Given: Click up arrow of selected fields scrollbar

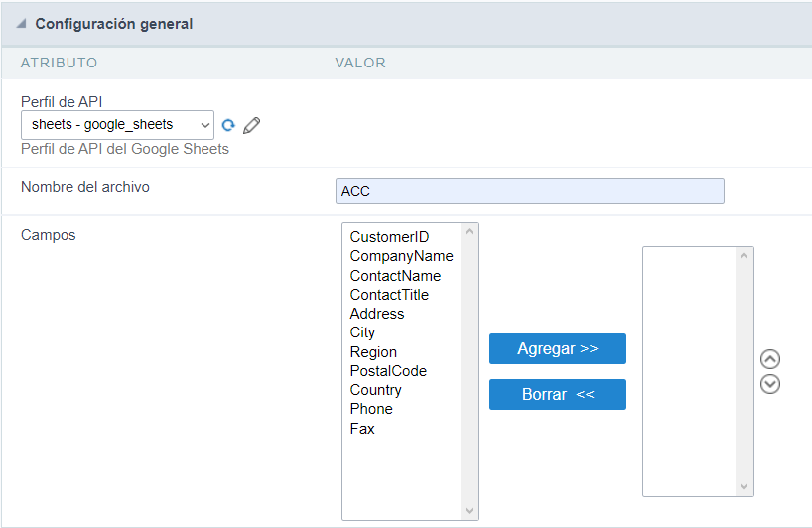Looking at the screenshot, I should [x=744, y=256].
